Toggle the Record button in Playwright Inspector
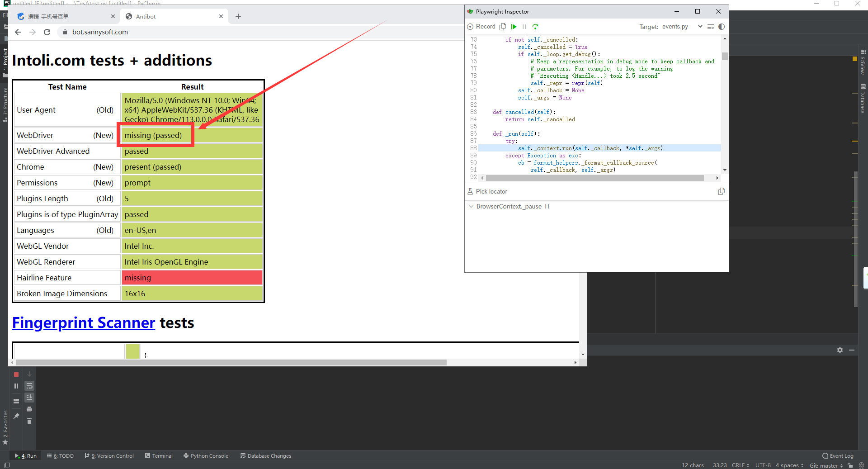 pyautogui.click(x=481, y=27)
